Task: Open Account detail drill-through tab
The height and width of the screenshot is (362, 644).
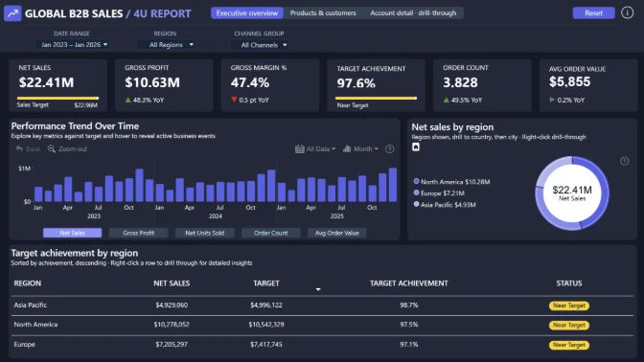Action: [413, 13]
